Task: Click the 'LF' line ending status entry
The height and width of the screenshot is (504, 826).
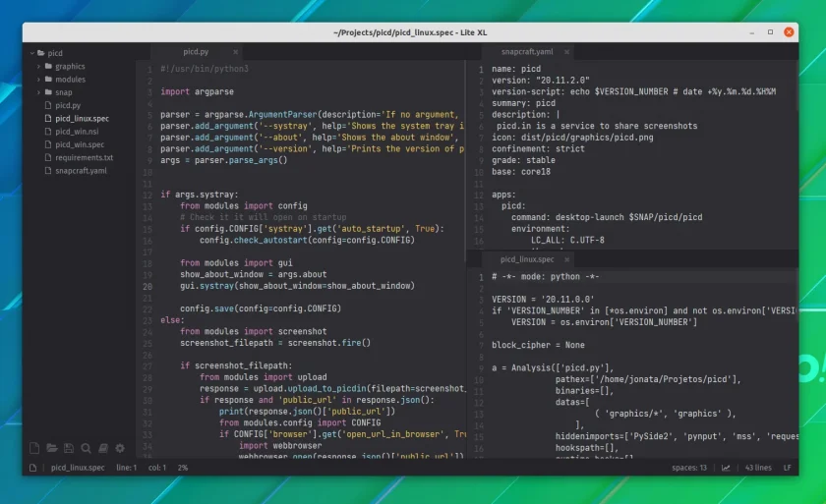Action: [787, 468]
